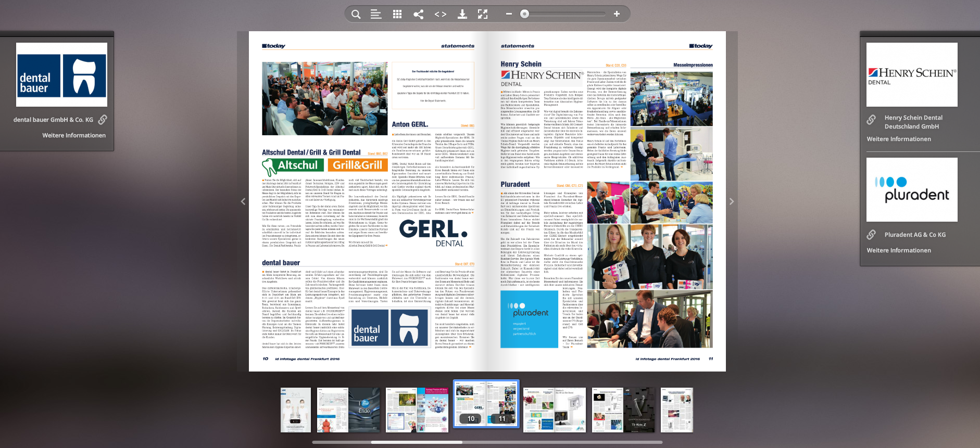This screenshot has height=448, width=980.
Task: Click the Altschul Dental / Grill & Grill Dental heading
Action: pos(311,152)
